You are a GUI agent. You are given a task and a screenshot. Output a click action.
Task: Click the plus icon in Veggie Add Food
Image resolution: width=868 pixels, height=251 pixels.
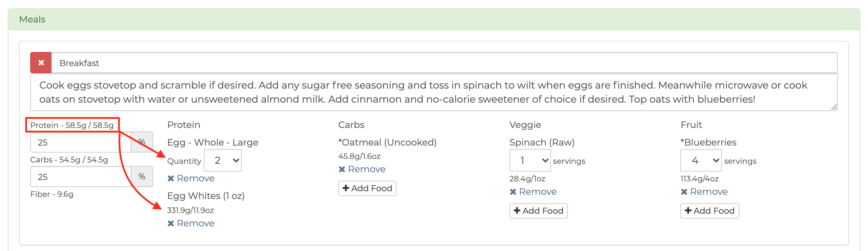click(517, 211)
